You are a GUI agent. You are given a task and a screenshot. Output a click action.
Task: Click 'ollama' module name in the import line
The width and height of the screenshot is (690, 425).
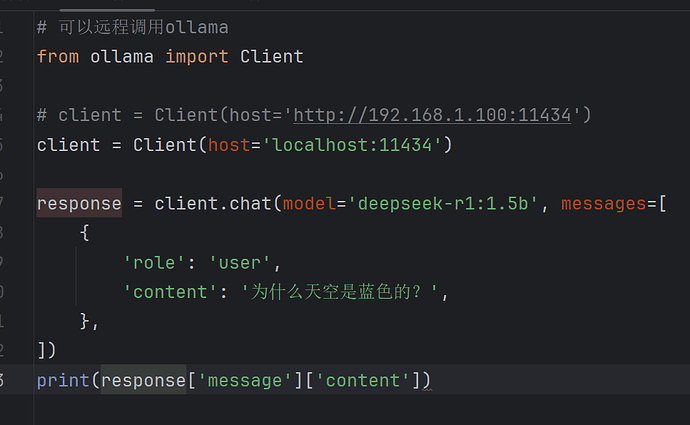[122, 57]
